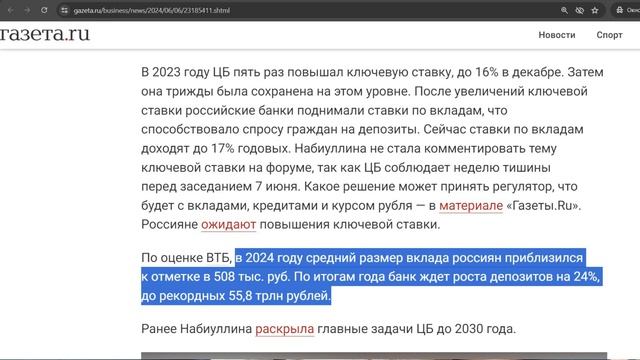Go forward to the next page

(x=27, y=10)
